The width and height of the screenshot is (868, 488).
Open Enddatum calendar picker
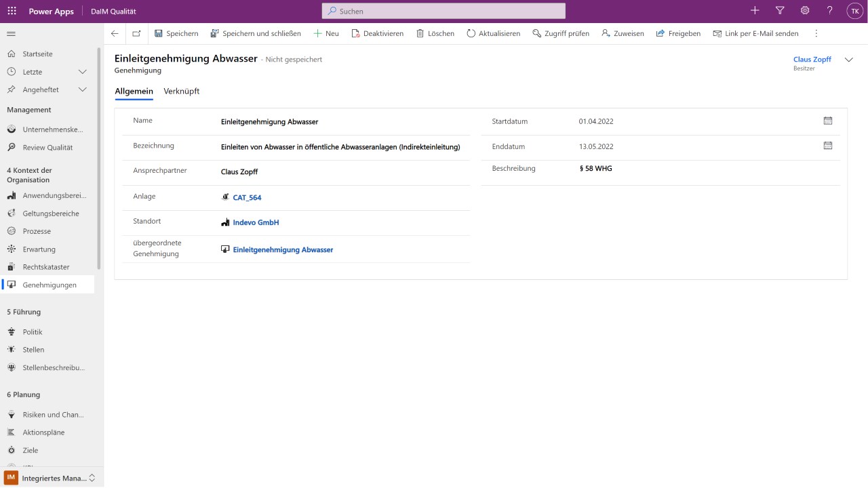pyautogui.click(x=828, y=145)
